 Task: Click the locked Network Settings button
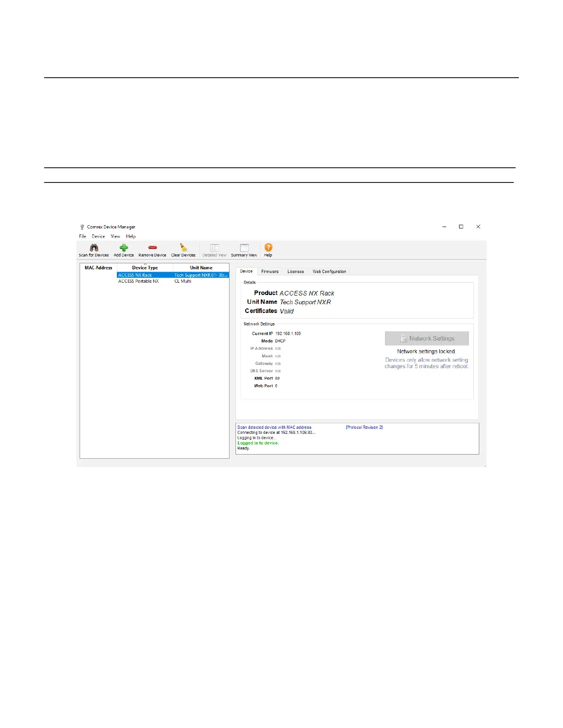click(427, 338)
